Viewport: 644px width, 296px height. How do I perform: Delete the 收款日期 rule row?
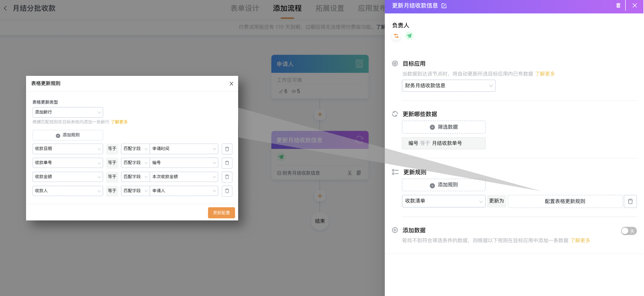coord(227,149)
